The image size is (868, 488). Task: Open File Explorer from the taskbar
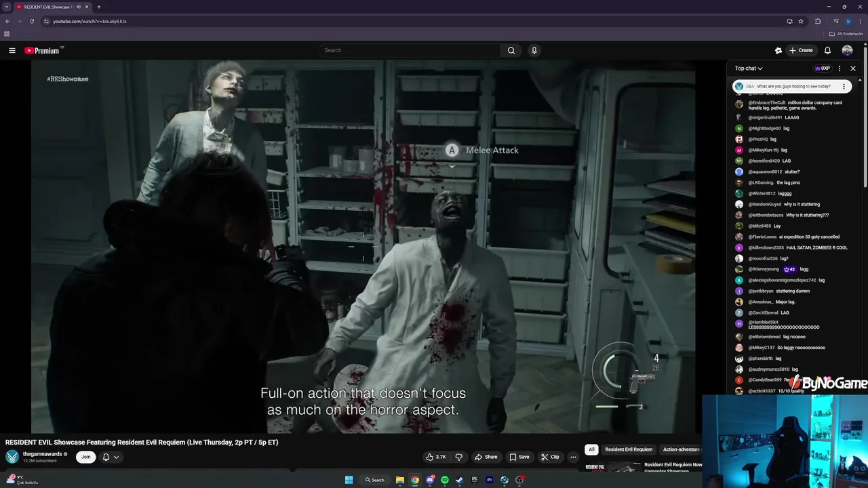pos(400,480)
